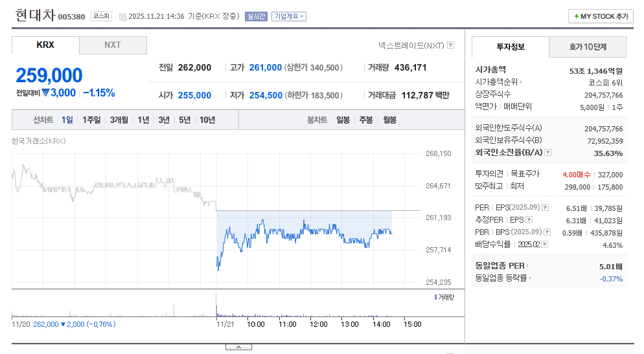Click the 거래량 value 436,171
Screen dimensions: 644x354
pyautogui.click(x=410, y=68)
